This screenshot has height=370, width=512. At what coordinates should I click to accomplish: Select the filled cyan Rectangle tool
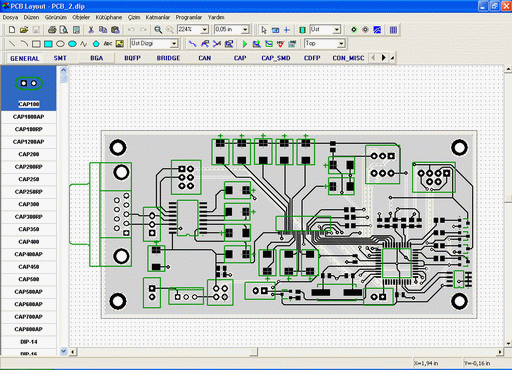click(x=48, y=44)
